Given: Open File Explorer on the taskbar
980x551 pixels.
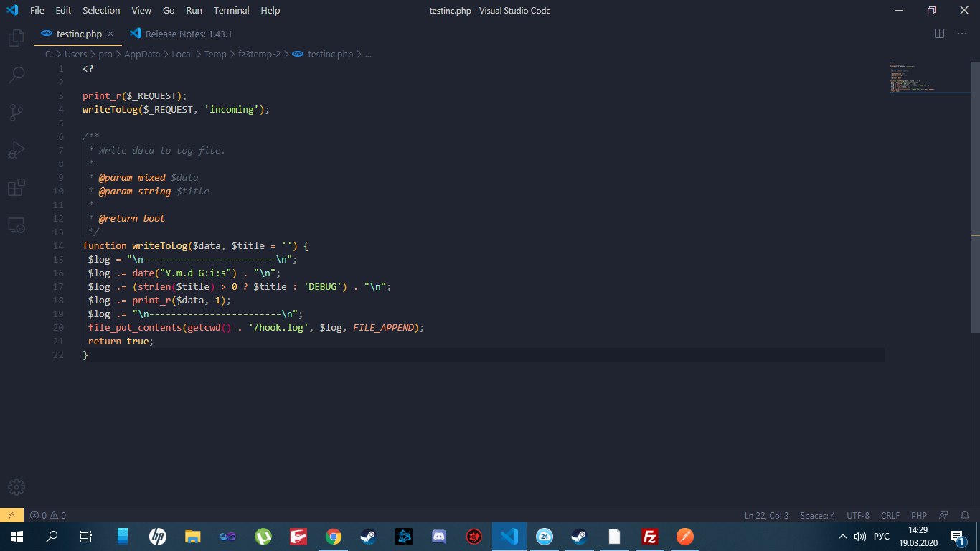Looking at the screenshot, I should coord(192,536).
